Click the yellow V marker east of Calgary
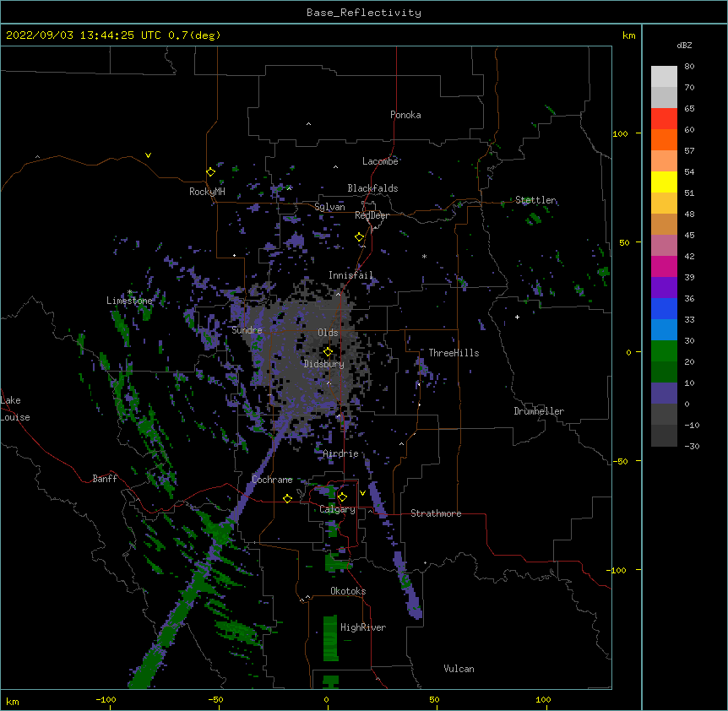Screen dimensions: 728x711 click(x=362, y=493)
